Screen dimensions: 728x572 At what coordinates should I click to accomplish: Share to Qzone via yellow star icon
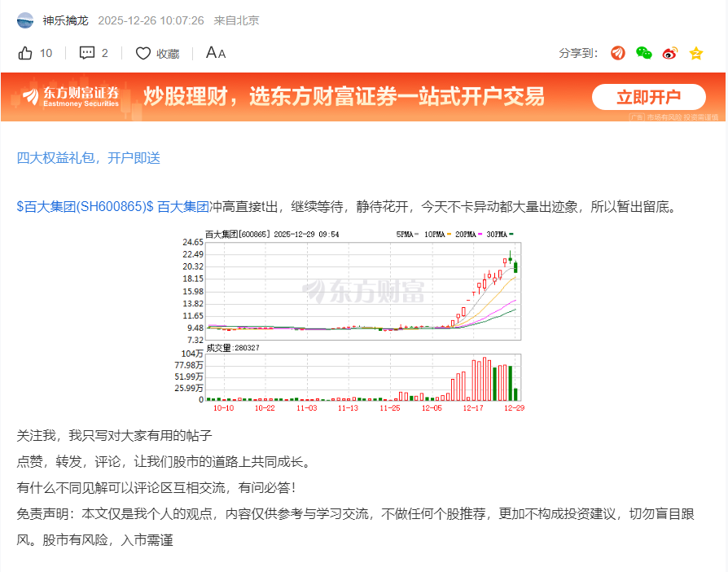(696, 54)
